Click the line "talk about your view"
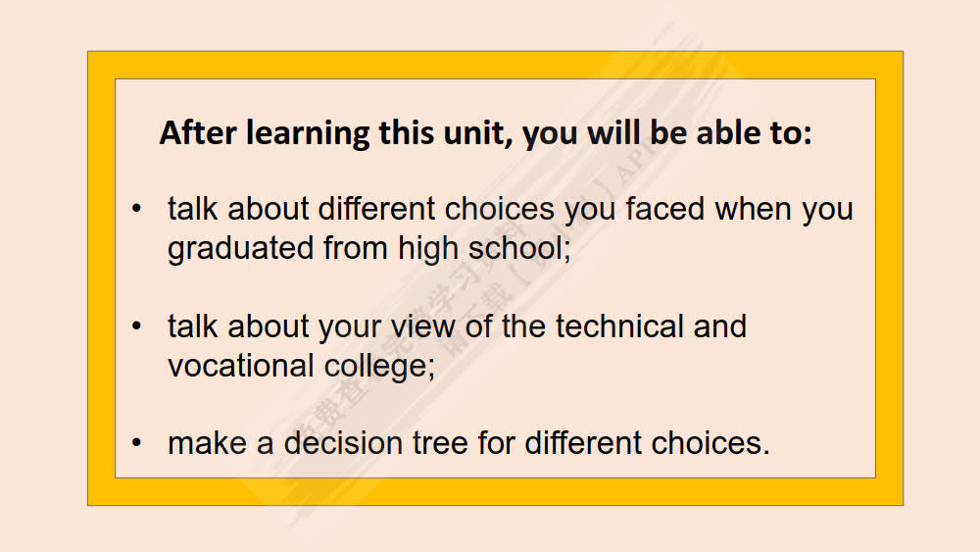 pos(457,326)
